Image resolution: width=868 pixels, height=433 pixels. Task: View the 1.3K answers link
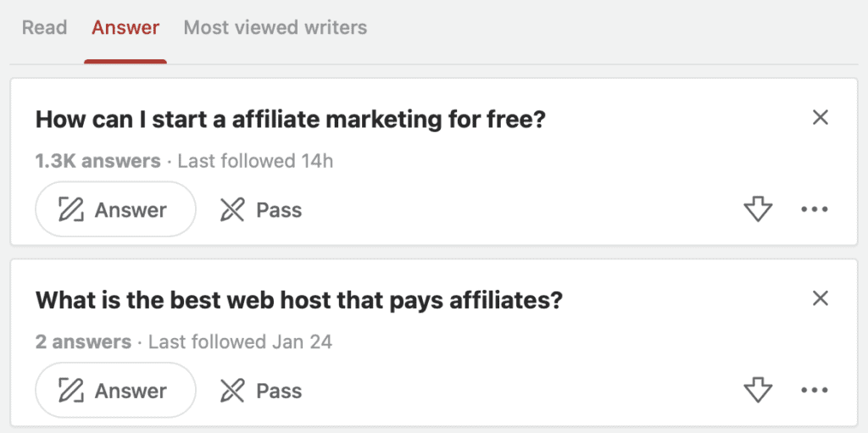pos(97,161)
